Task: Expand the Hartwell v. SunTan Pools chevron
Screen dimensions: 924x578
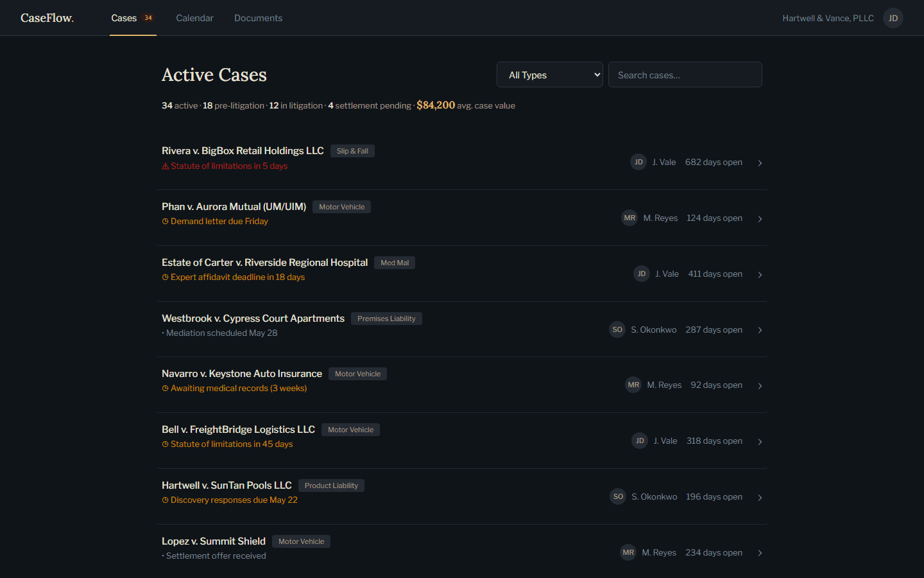Action: [760, 498]
